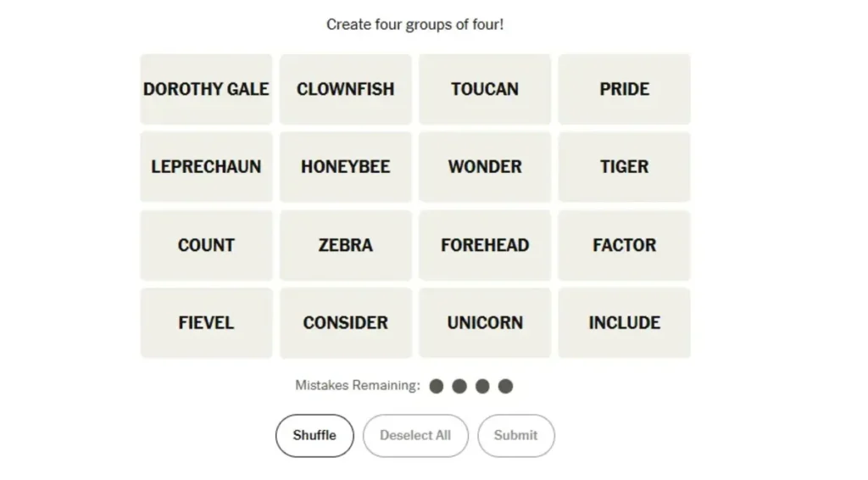Pick the TOUCAN tile
Viewport: 868px width, 480px height.
click(x=485, y=89)
